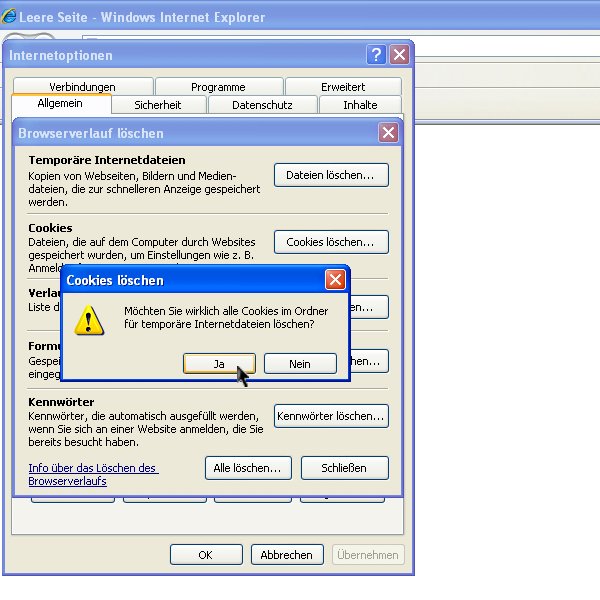Open the Datenschutz tab

pos(262,105)
